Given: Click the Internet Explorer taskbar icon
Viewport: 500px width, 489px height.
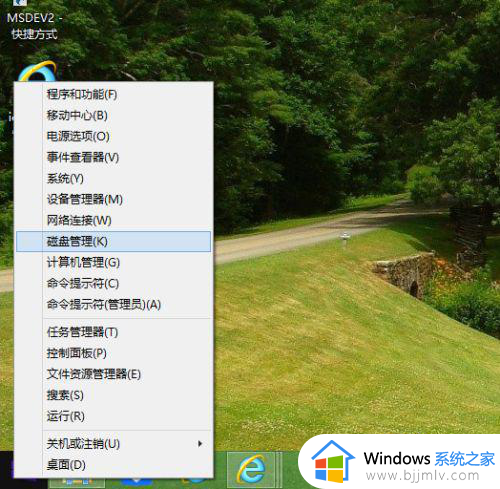Looking at the screenshot, I should click(251, 469).
